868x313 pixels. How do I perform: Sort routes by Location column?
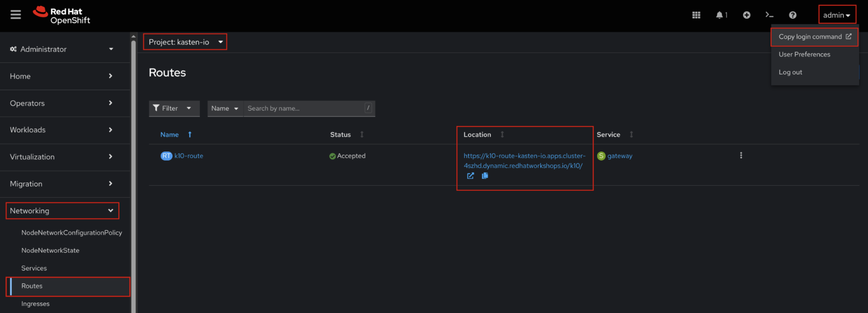(x=477, y=135)
